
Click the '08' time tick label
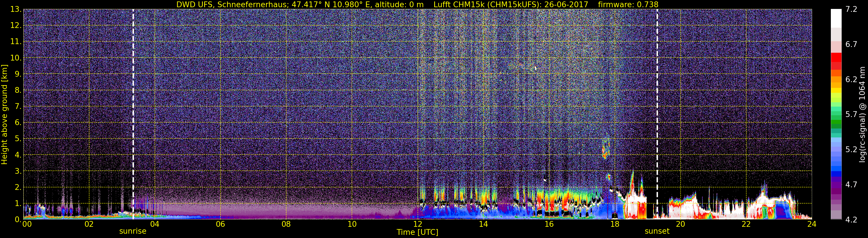pos(286,224)
